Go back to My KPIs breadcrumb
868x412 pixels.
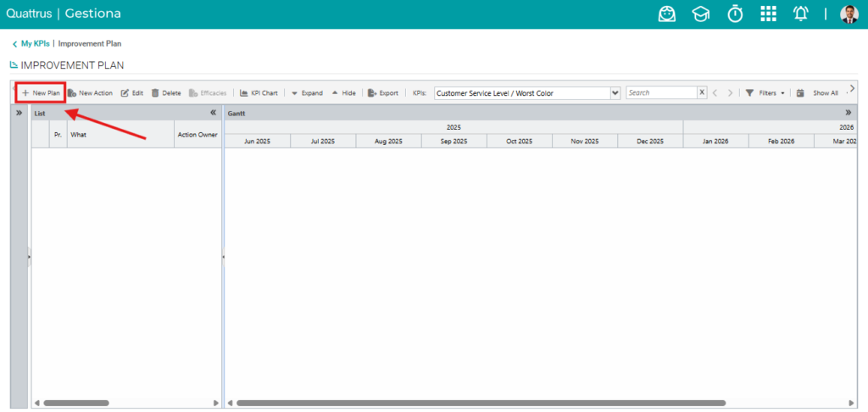[x=31, y=44]
